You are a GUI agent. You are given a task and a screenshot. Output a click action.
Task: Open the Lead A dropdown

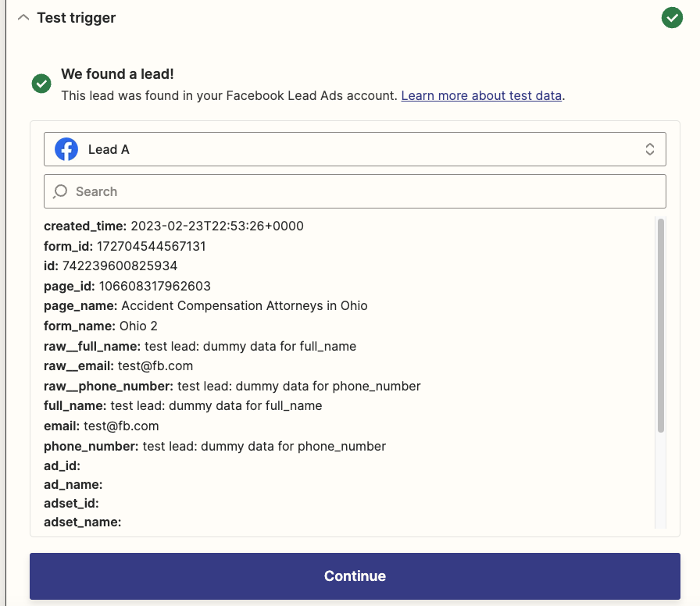pyautogui.click(x=355, y=149)
